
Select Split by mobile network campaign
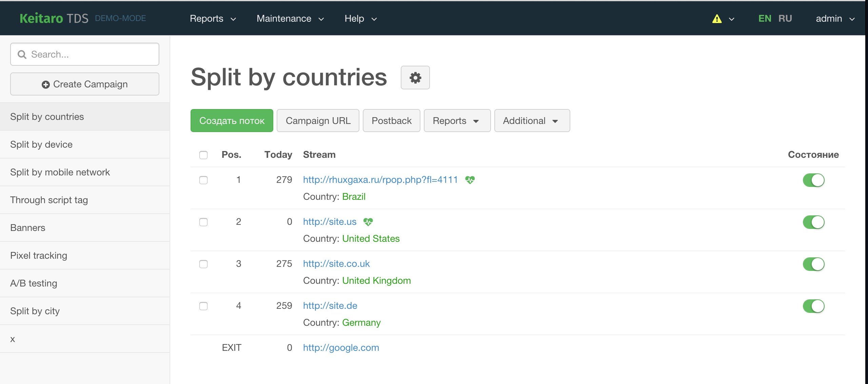[85, 172]
